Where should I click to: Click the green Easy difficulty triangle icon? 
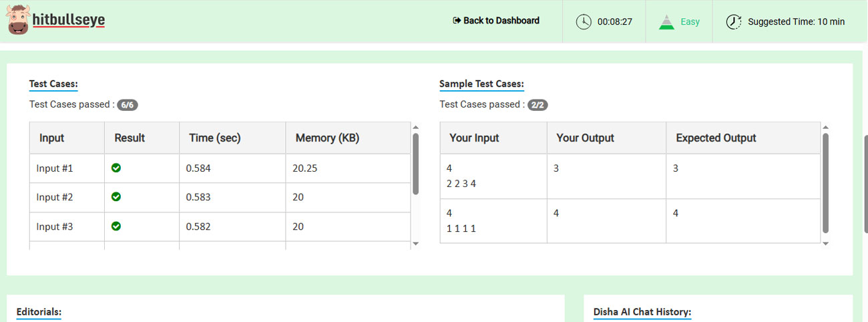coord(666,21)
